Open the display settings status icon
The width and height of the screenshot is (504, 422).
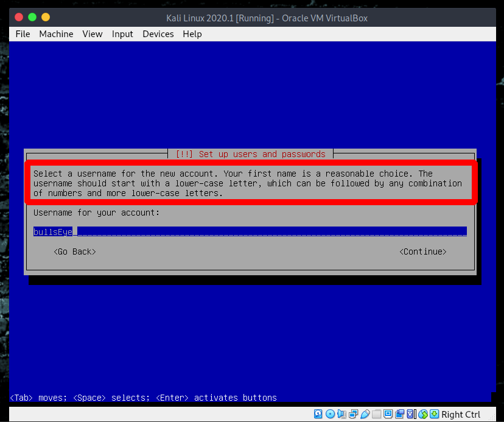point(388,413)
